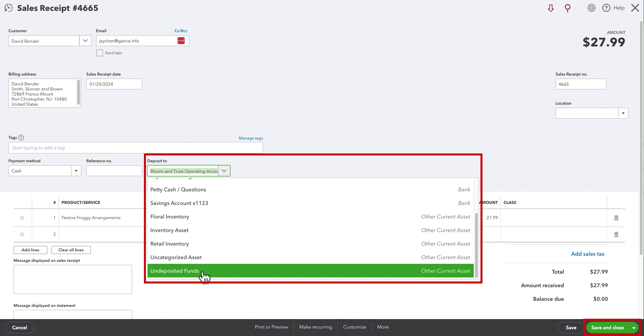Click the Add sales tax link
The height and width of the screenshot is (336, 644).
(587, 254)
